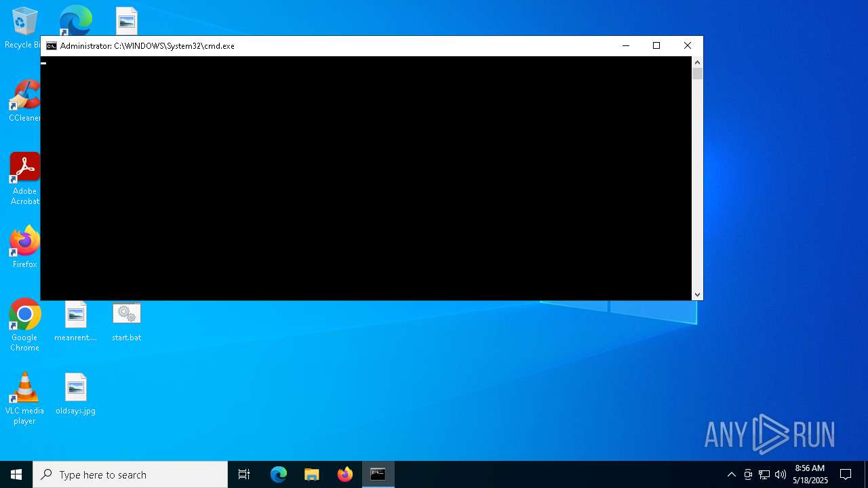Minimize the Administrator cmd.exe window

pyautogui.click(x=625, y=46)
